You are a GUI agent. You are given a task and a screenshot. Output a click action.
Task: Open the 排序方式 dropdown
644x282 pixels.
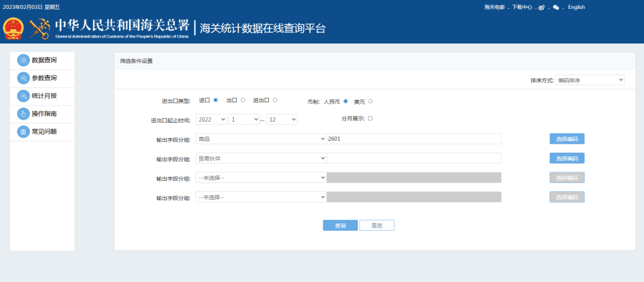pos(590,80)
